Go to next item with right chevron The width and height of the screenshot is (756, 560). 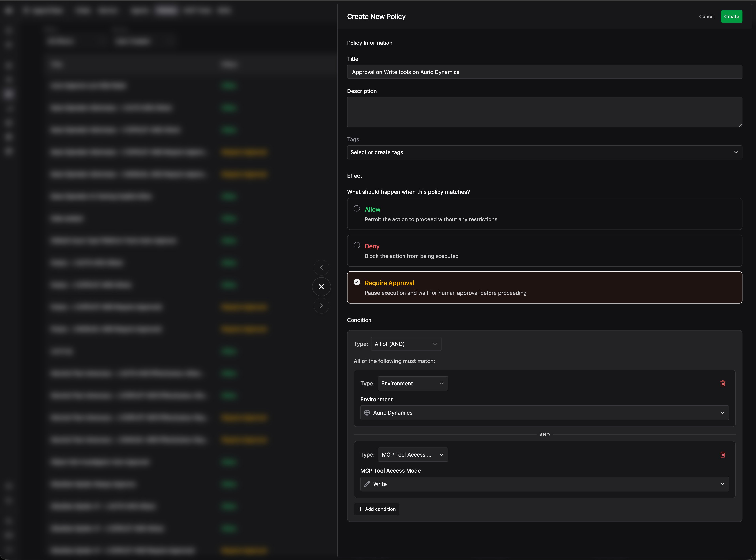(x=321, y=306)
